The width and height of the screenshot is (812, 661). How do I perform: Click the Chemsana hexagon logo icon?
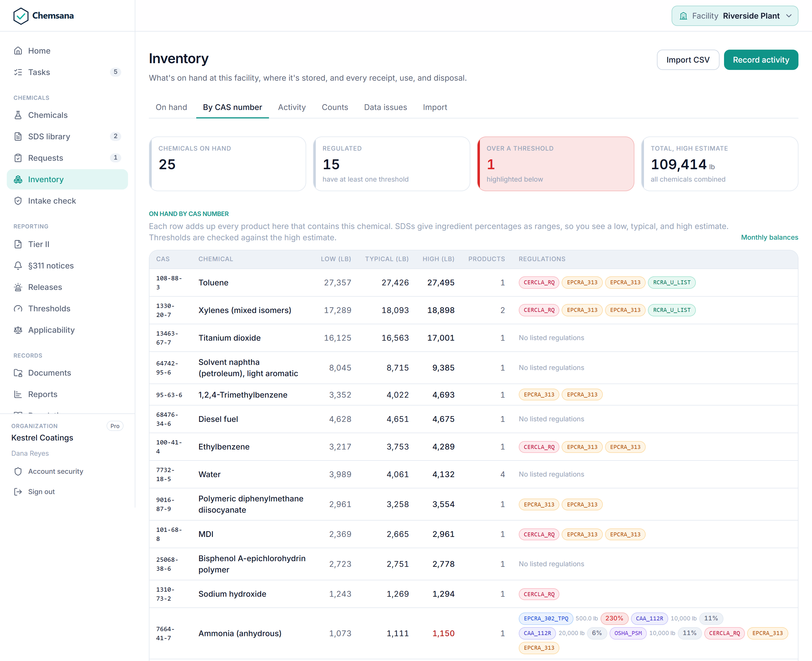pyautogui.click(x=21, y=16)
